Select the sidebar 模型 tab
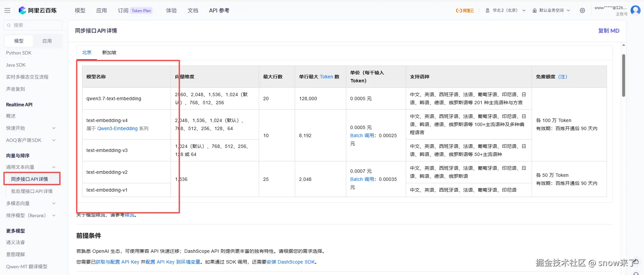644x275 pixels. 19,41
